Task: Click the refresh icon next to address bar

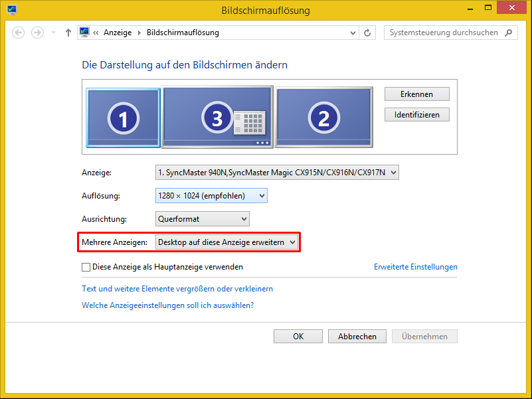Action: coord(367,32)
